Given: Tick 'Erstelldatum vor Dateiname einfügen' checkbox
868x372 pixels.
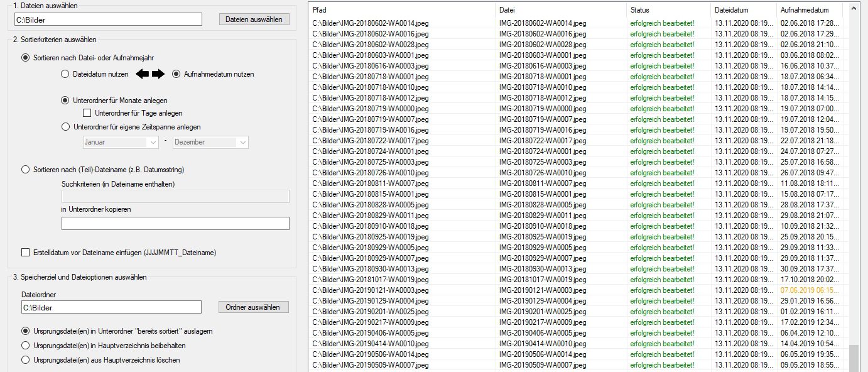Looking at the screenshot, I should coord(26,253).
